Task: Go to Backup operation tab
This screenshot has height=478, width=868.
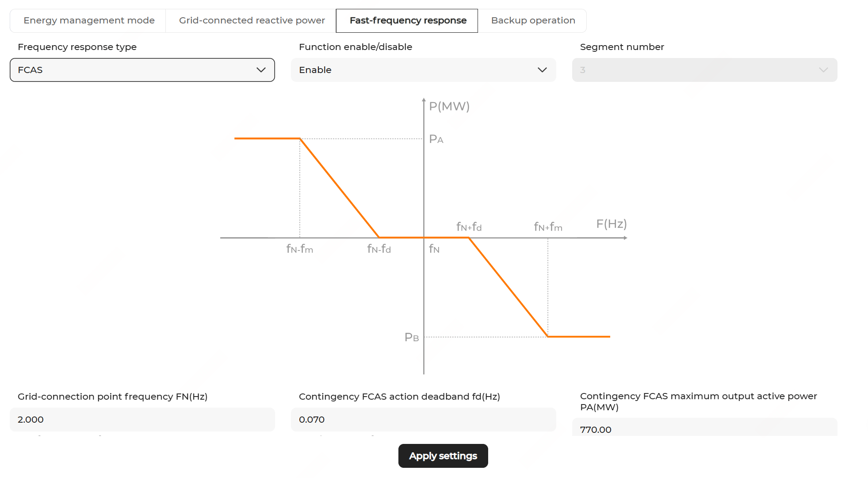Action: [x=532, y=21]
